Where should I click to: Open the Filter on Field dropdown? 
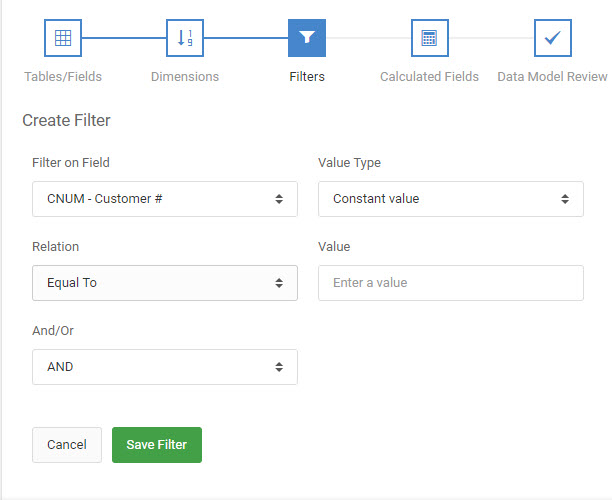click(165, 199)
